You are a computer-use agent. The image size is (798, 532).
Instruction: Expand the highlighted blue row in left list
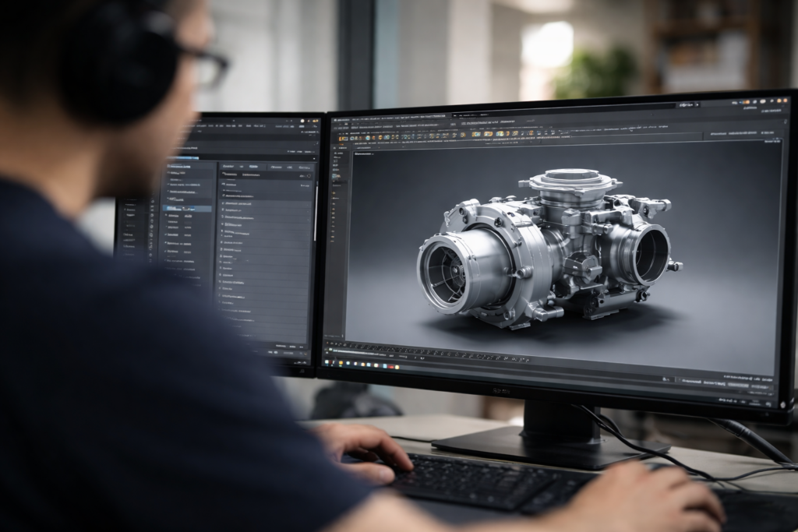[x=188, y=208]
